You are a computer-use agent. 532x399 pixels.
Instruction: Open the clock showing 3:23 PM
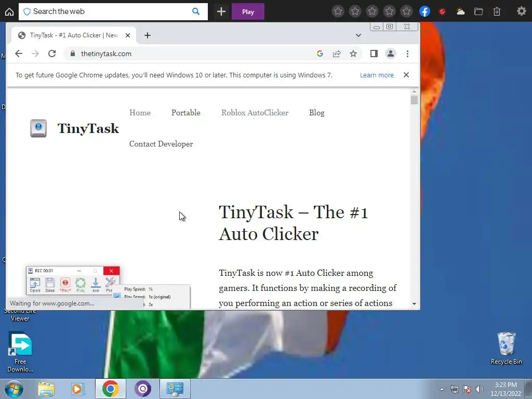[506, 389]
